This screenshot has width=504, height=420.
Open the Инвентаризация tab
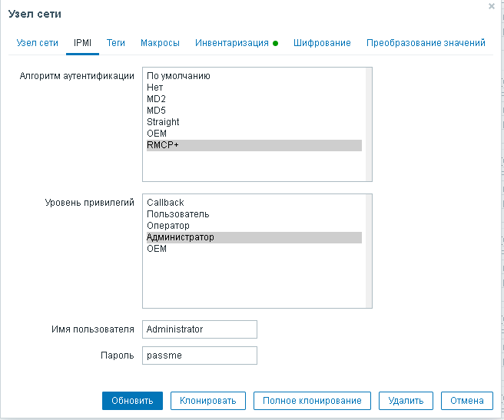[x=232, y=43]
